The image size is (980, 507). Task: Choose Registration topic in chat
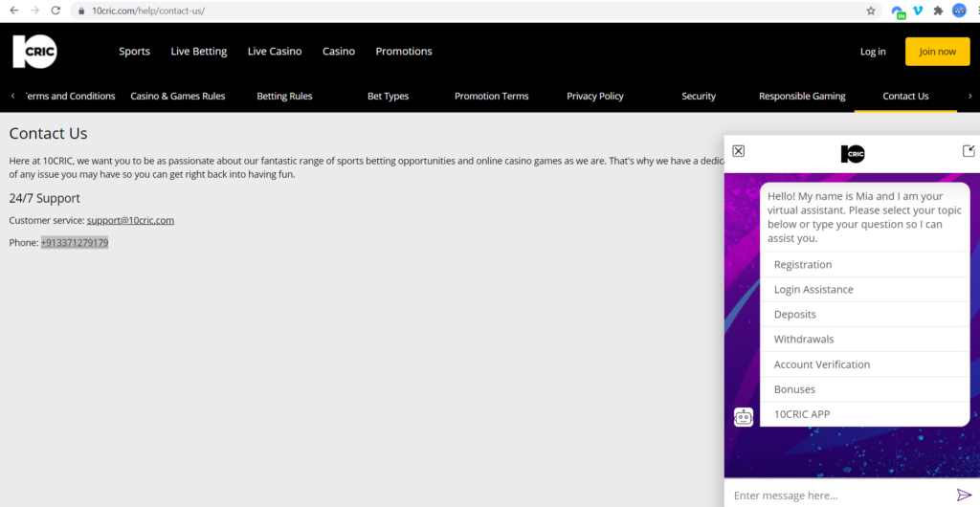click(865, 265)
